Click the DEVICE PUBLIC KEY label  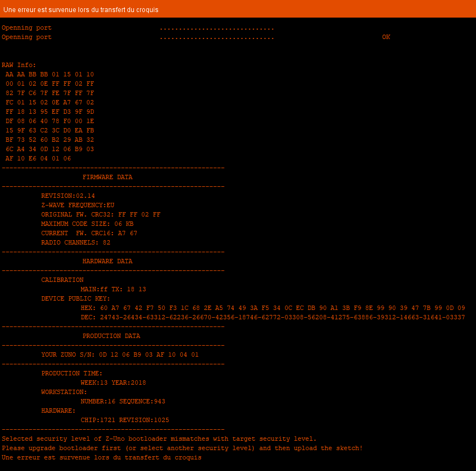click(75, 299)
